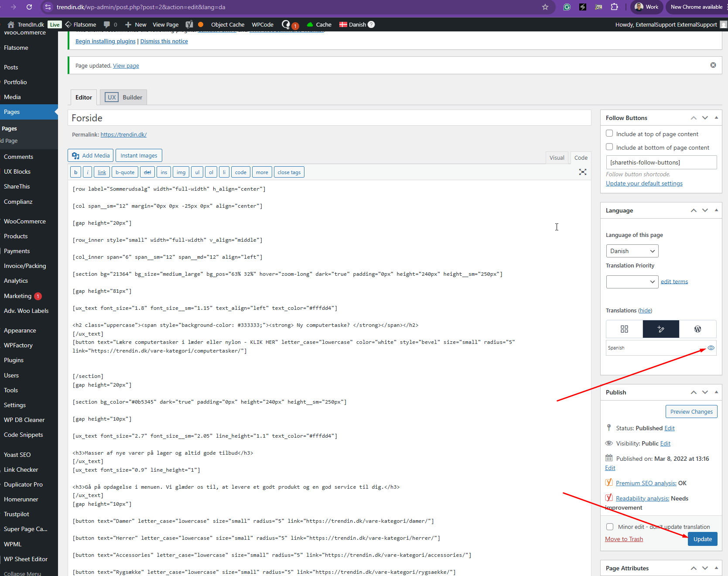Click the Forside page title field
The width and height of the screenshot is (728, 576).
click(x=329, y=118)
